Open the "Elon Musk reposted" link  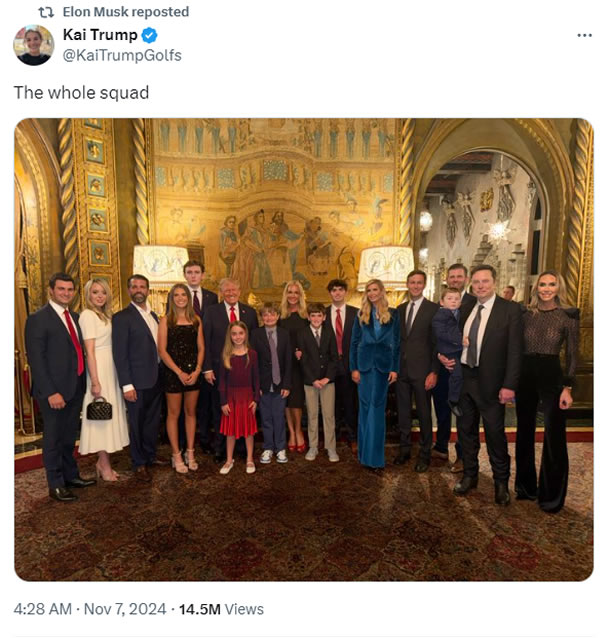pyautogui.click(x=125, y=12)
